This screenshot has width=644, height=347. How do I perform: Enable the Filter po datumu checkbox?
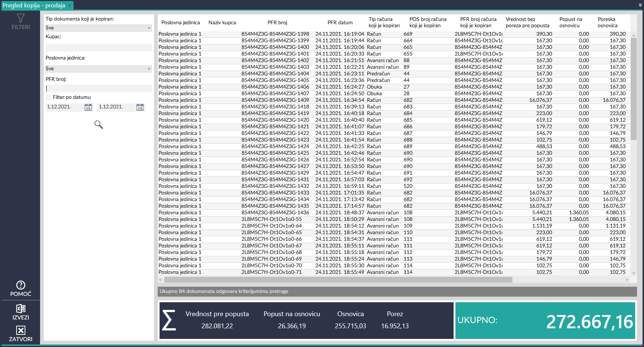click(x=49, y=97)
